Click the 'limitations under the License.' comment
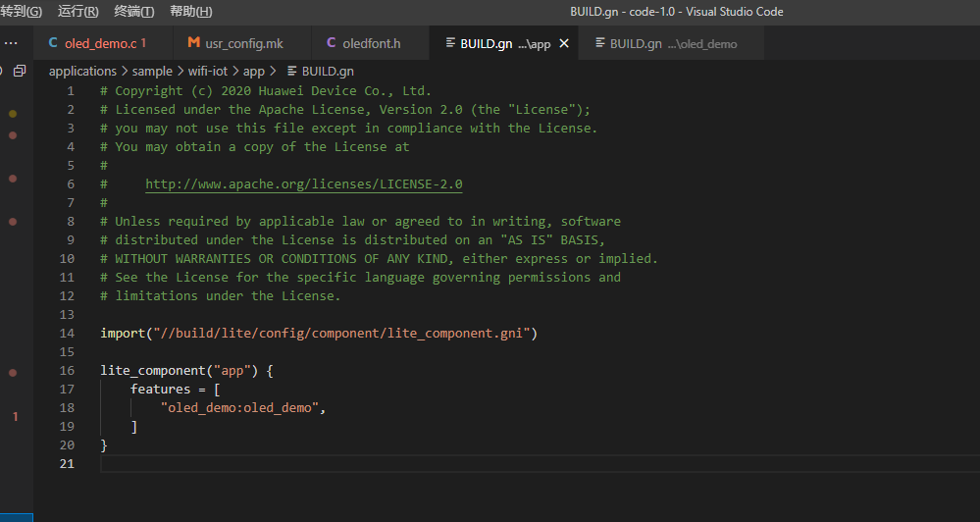Screen dimensions: 980x522 point(220,295)
